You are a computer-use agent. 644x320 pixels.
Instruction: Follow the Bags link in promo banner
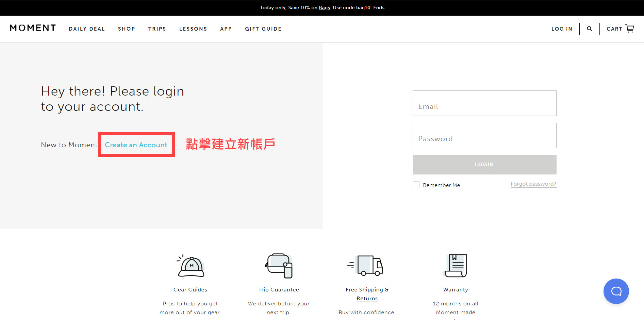324,7
